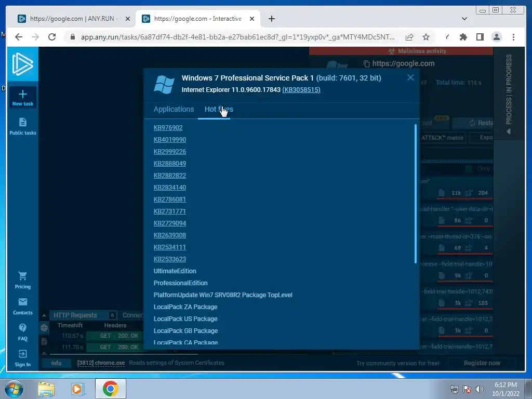The height and width of the screenshot is (399, 532).
Task: Open the FAQ section
Action: (23, 332)
